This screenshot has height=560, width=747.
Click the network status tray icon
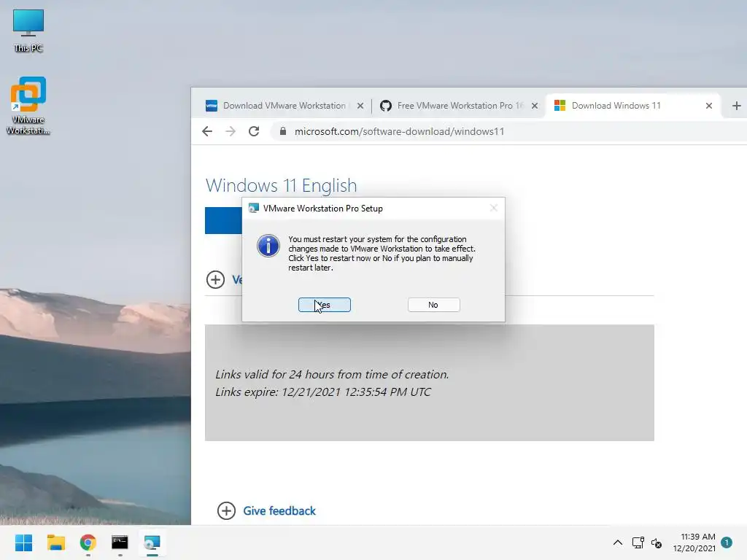pyautogui.click(x=638, y=542)
